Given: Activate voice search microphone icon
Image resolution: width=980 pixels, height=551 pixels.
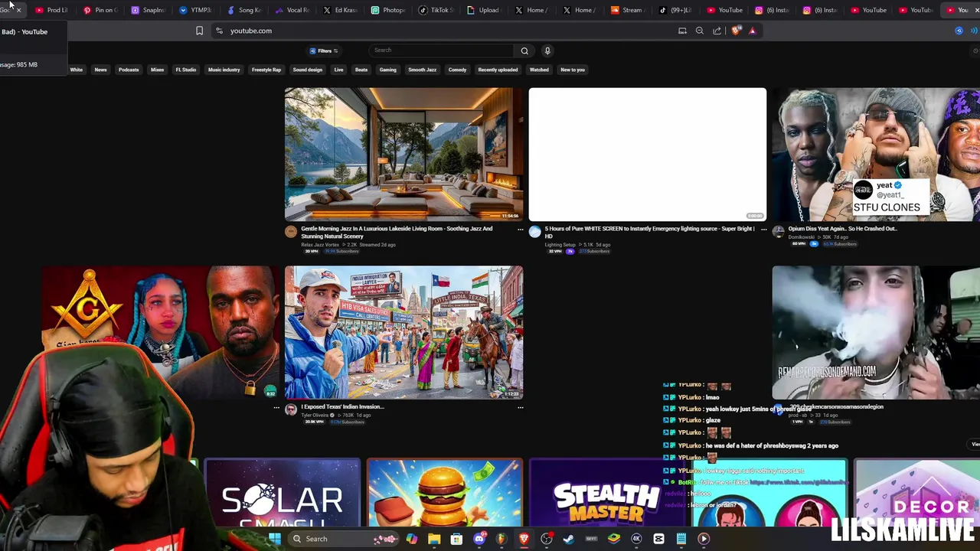Looking at the screenshot, I should tap(547, 51).
